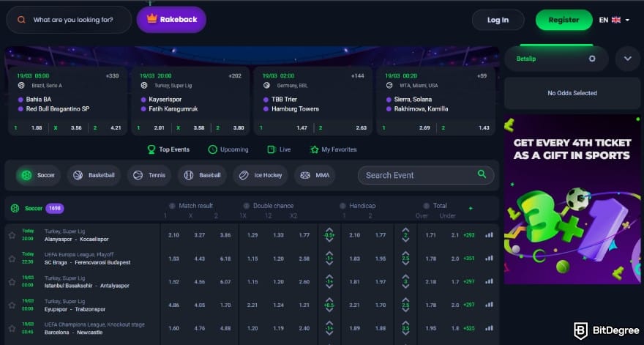Increase handicap line for Alanyaspor - Kocaelispor
Image resolution: width=644 pixels, height=345 pixels.
tap(329, 230)
